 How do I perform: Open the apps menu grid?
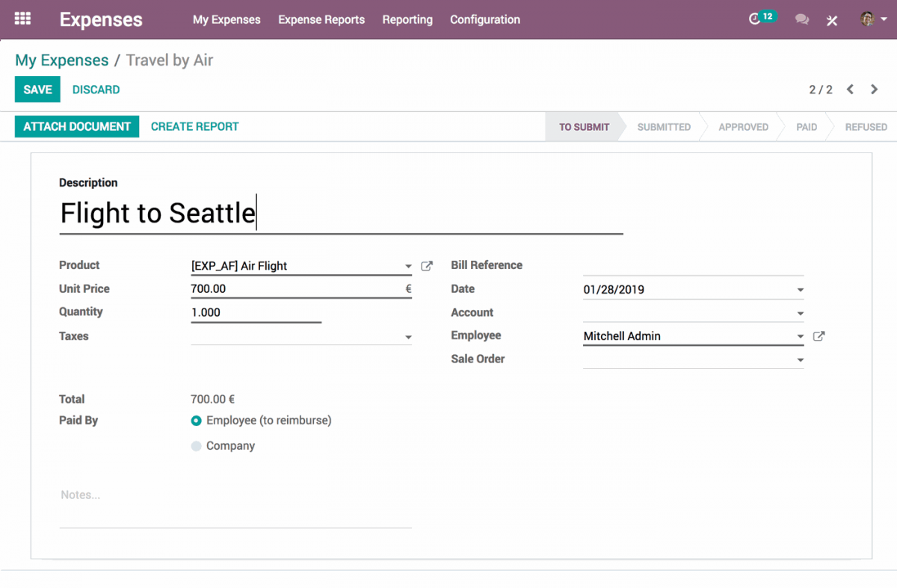[24, 19]
